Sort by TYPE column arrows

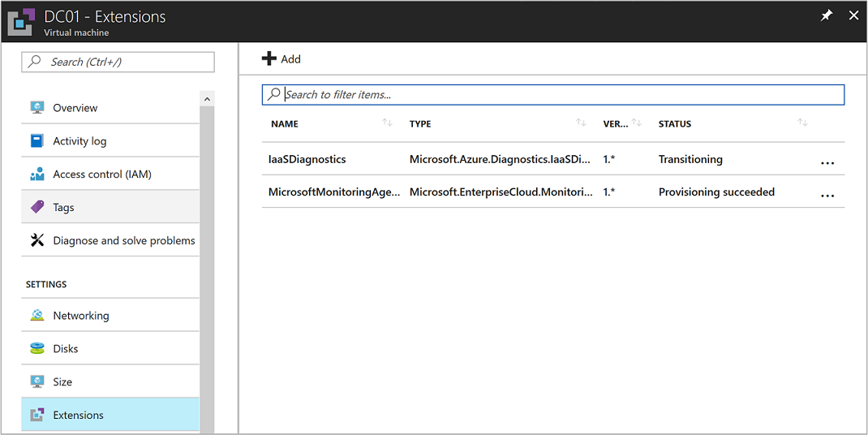tap(581, 123)
